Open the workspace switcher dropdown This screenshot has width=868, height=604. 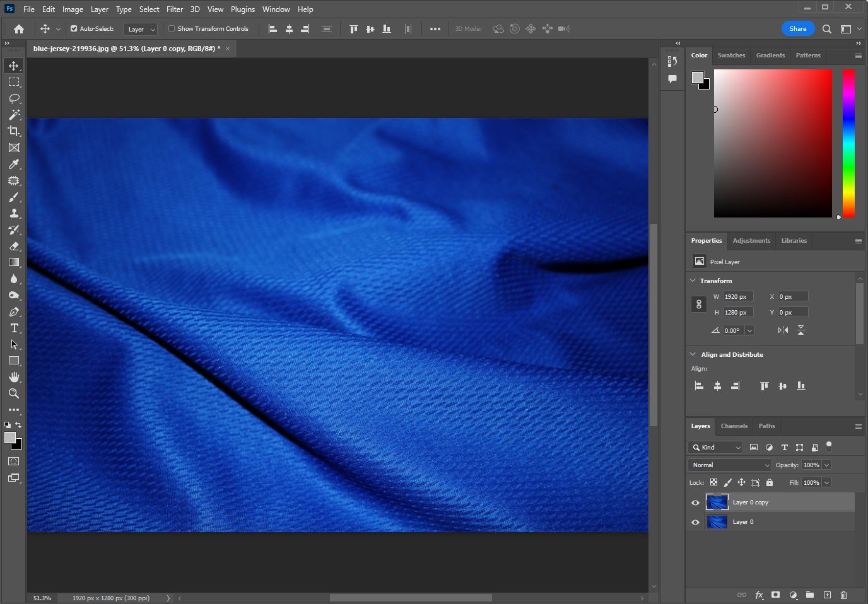[850, 29]
